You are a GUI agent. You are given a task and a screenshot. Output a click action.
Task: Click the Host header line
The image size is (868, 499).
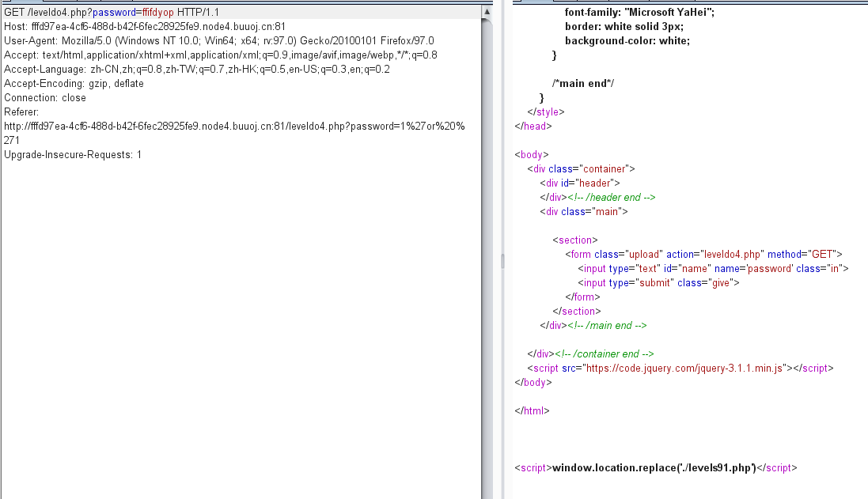(x=145, y=27)
